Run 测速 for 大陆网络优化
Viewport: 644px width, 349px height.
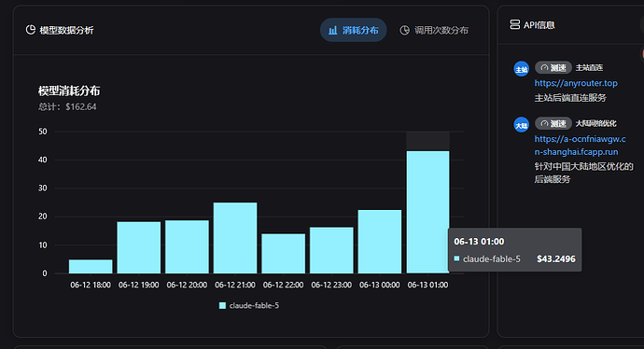coord(553,123)
